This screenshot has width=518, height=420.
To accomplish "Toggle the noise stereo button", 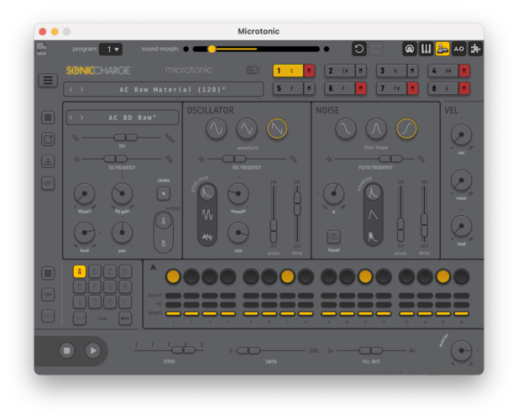I will click(x=333, y=237).
